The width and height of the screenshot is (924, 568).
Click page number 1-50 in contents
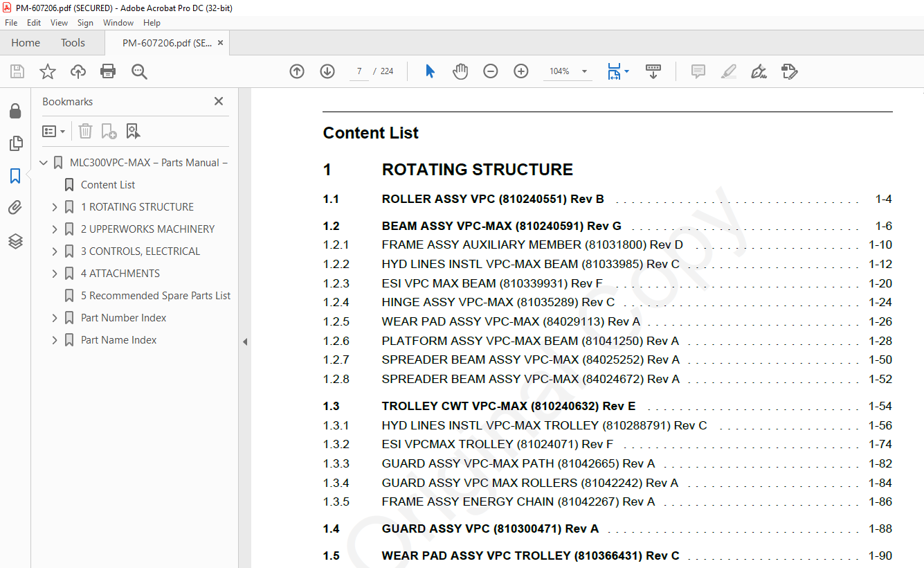pos(880,360)
